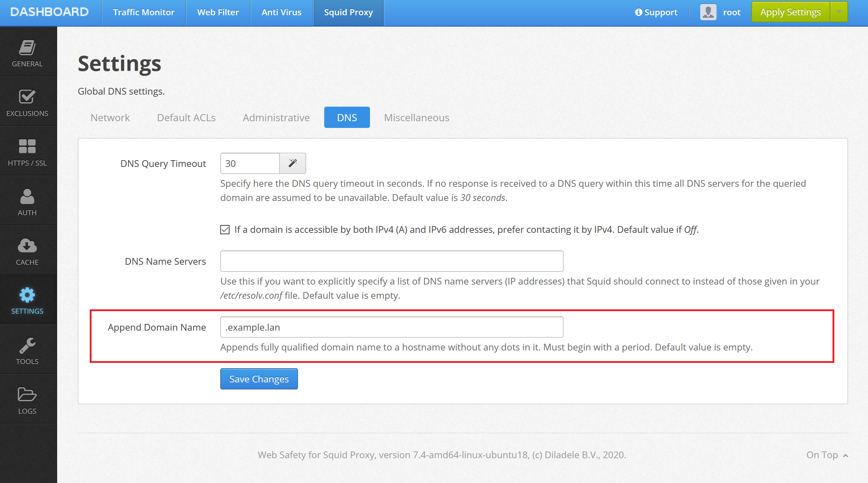Open the Cache sidebar section

coord(27,252)
